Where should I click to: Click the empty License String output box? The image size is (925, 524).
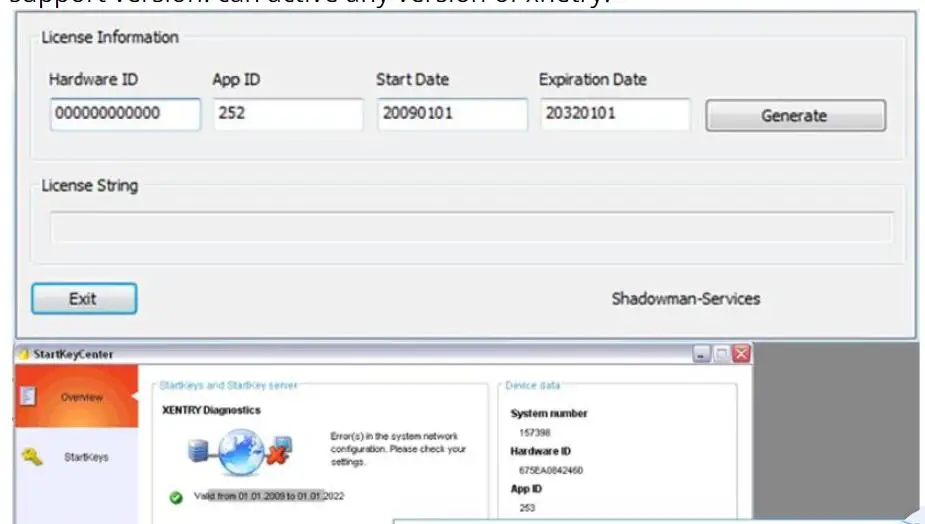[471, 227]
